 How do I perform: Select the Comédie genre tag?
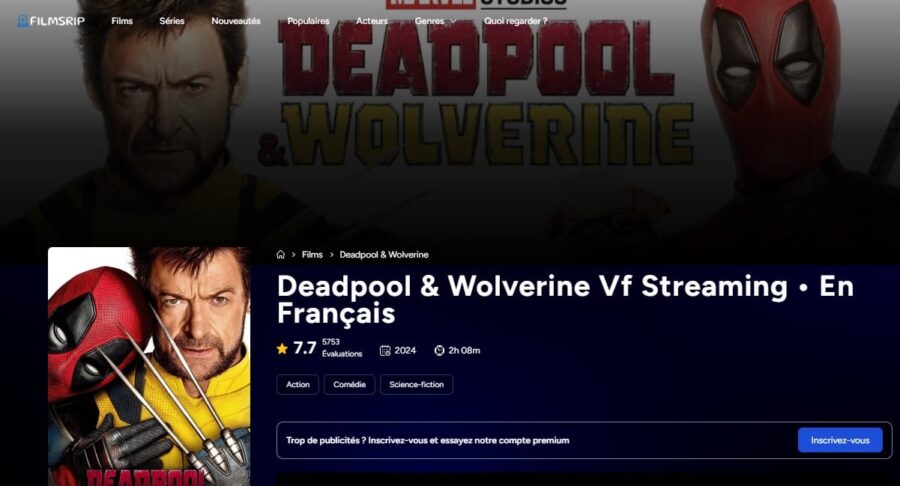[350, 384]
